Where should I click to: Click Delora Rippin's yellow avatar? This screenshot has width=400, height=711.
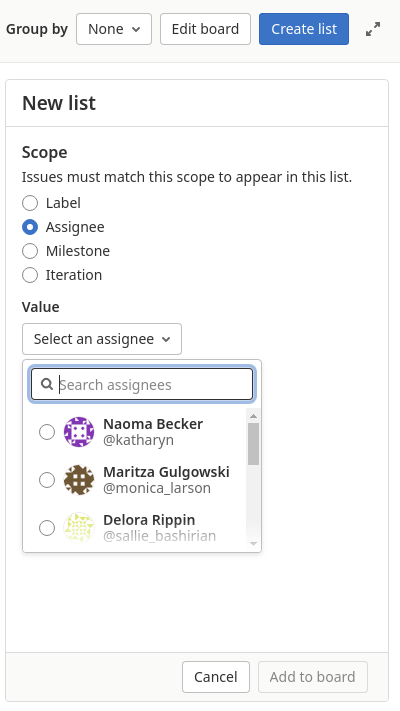pyautogui.click(x=79, y=527)
